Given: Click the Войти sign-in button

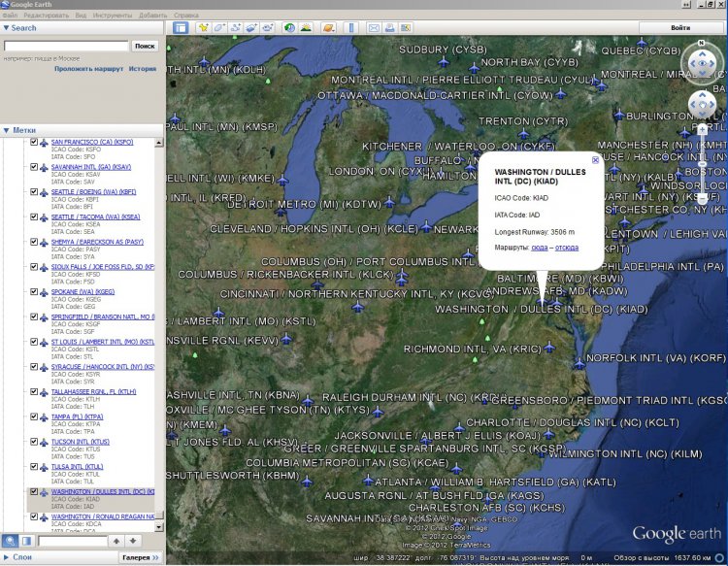Looking at the screenshot, I should [x=680, y=28].
